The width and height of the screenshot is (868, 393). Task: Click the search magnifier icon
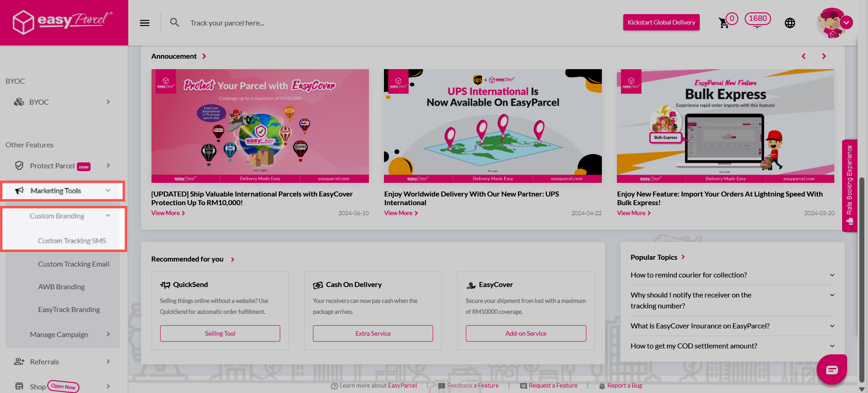point(174,22)
